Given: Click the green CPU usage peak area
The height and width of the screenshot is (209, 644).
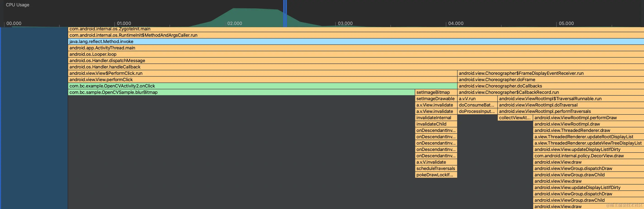Looking at the screenshot, I should [x=255, y=17].
